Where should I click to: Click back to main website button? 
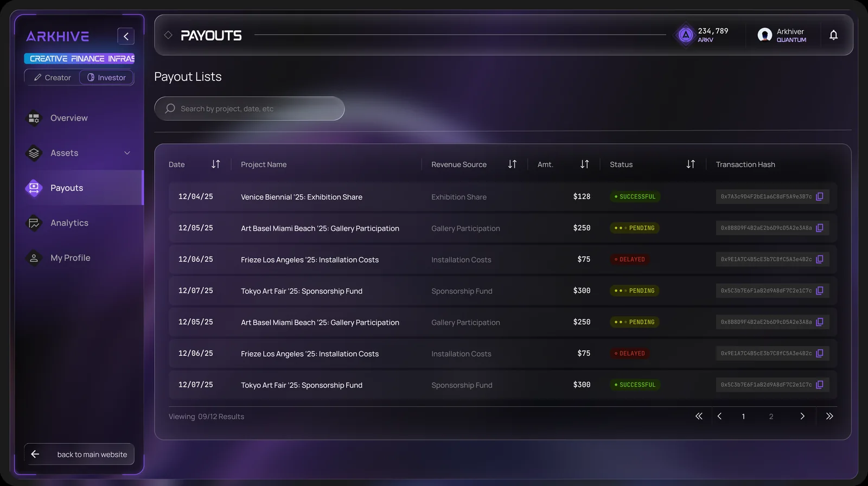point(79,454)
